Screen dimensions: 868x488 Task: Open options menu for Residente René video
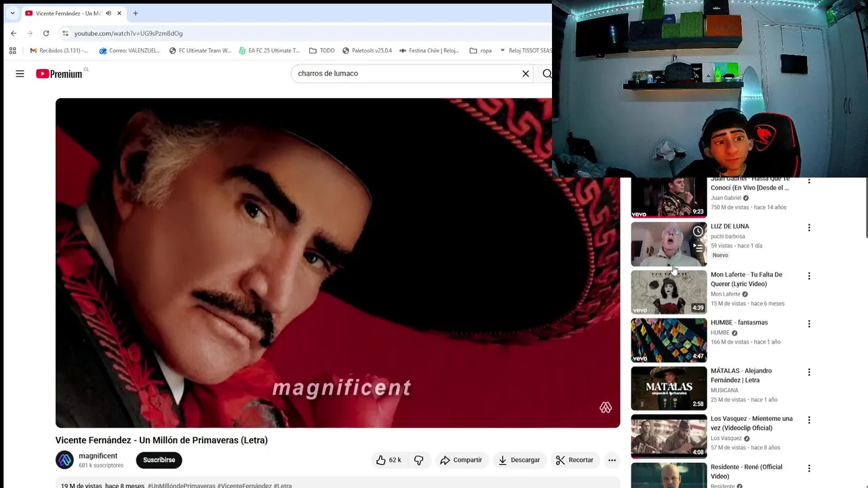pos(809,468)
